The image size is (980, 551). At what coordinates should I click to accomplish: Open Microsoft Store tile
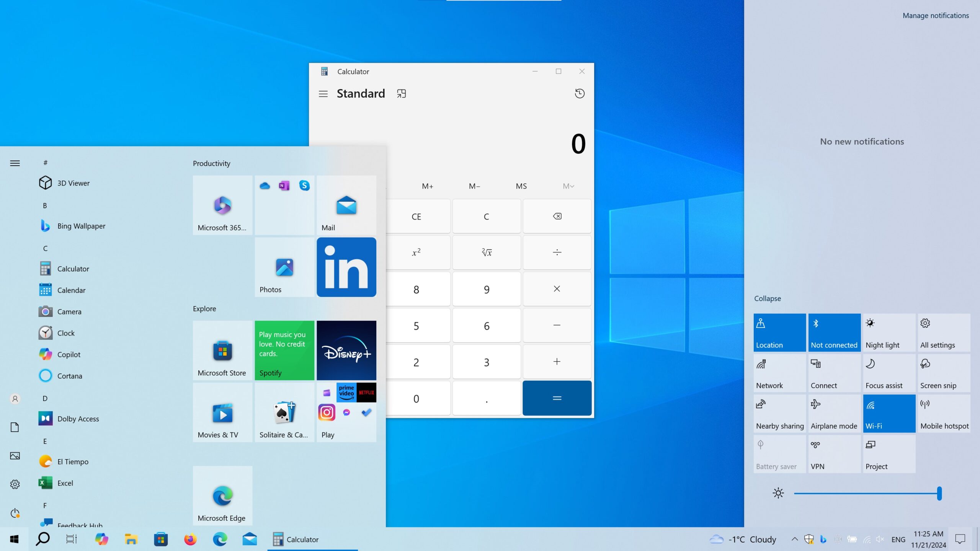(222, 350)
